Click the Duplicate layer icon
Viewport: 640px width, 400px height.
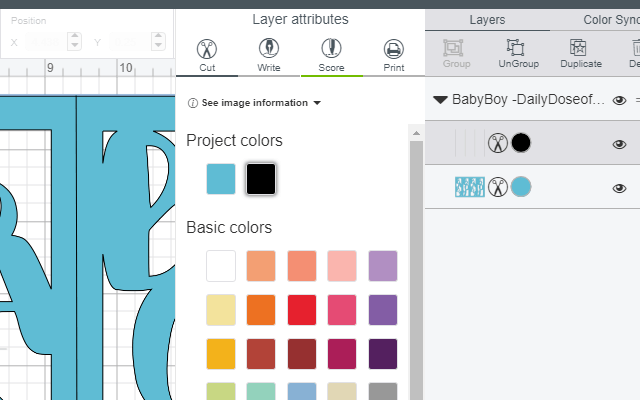click(581, 53)
